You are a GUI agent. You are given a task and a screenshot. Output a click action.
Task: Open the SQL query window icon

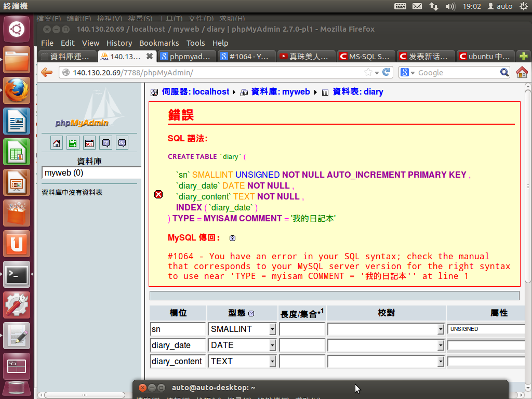[x=89, y=143]
